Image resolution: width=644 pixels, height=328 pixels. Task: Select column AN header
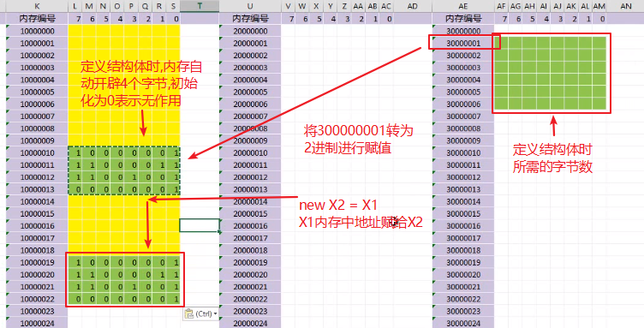[625, 6]
